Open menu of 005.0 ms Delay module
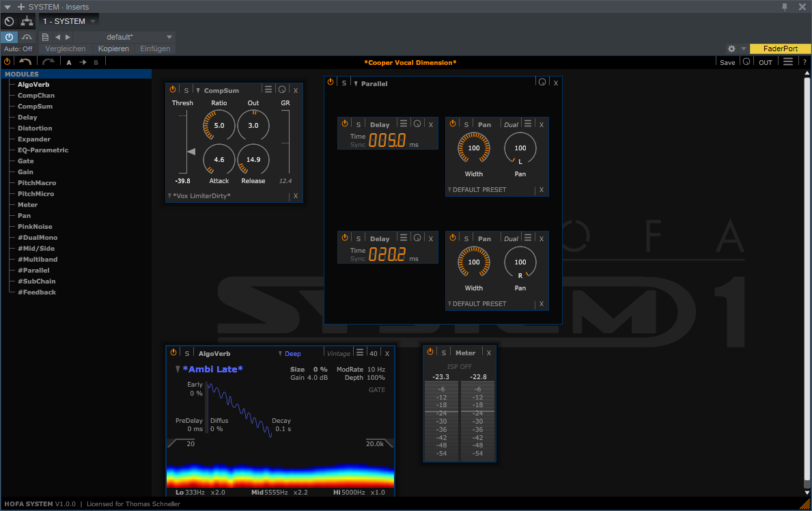The image size is (812, 511). click(x=404, y=124)
